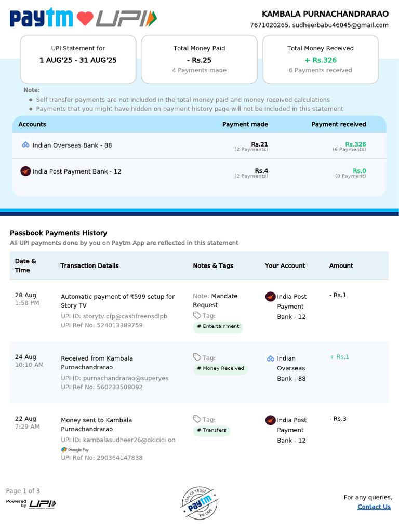The height and width of the screenshot is (532, 399).
Task: Click the # Transfers tag chip
Action: point(211,430)
